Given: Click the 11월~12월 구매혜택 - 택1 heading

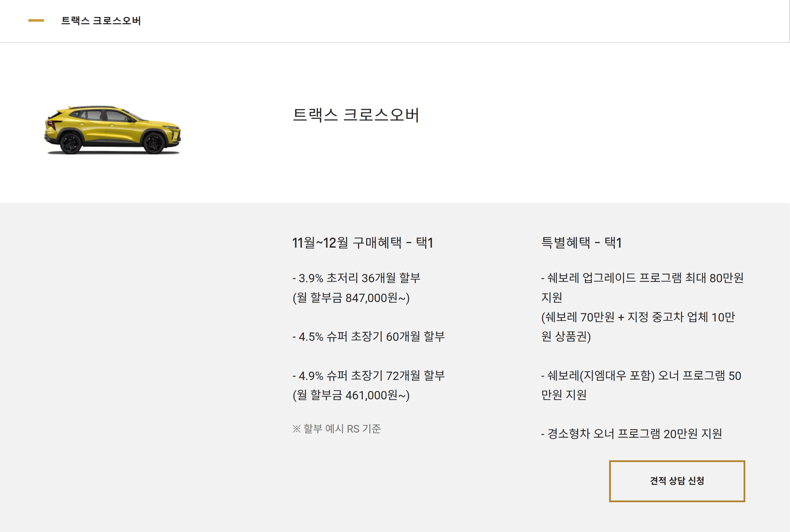Looking at the screenshot, I should click(362, 243).
